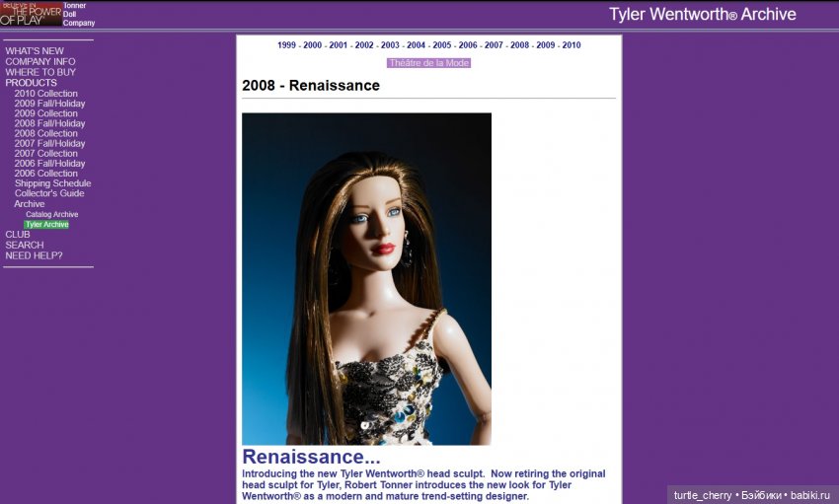The height and width of the screenshot is (504, 839).
Task: Open 2006 Fall/Holiday in sidebar
Action: [x=49, y=163]
